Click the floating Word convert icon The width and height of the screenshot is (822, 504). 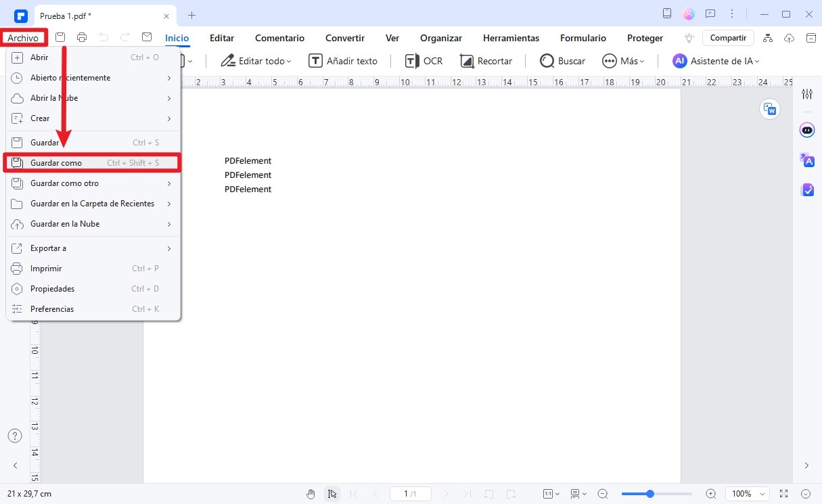pyautogui.click(x=770, y=109)
